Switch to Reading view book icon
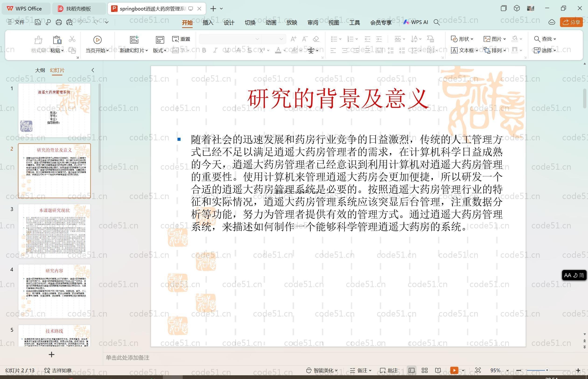 [x=438, y=370]
